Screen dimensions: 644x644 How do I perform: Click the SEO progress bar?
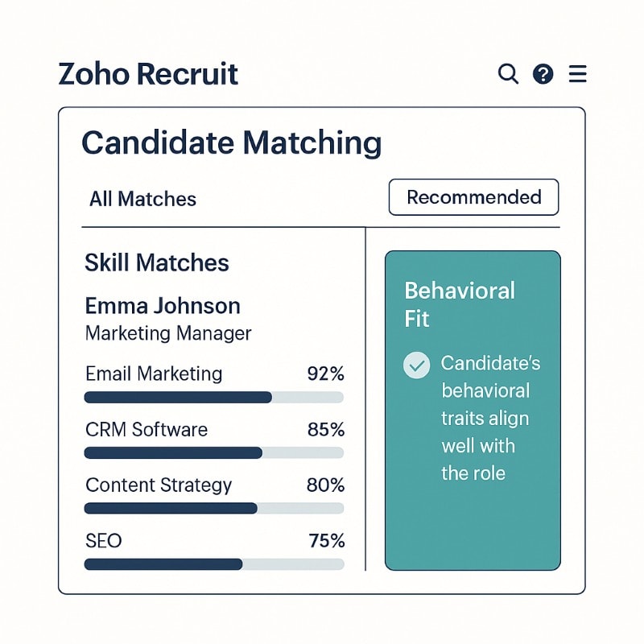point(213,564)
